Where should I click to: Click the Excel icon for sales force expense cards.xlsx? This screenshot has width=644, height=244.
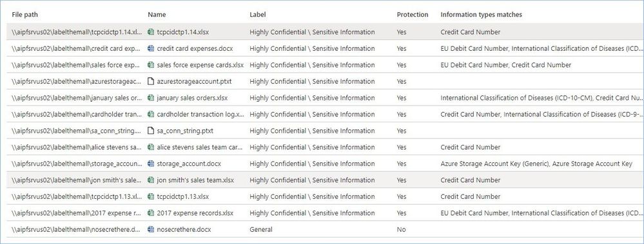[151, 65]
